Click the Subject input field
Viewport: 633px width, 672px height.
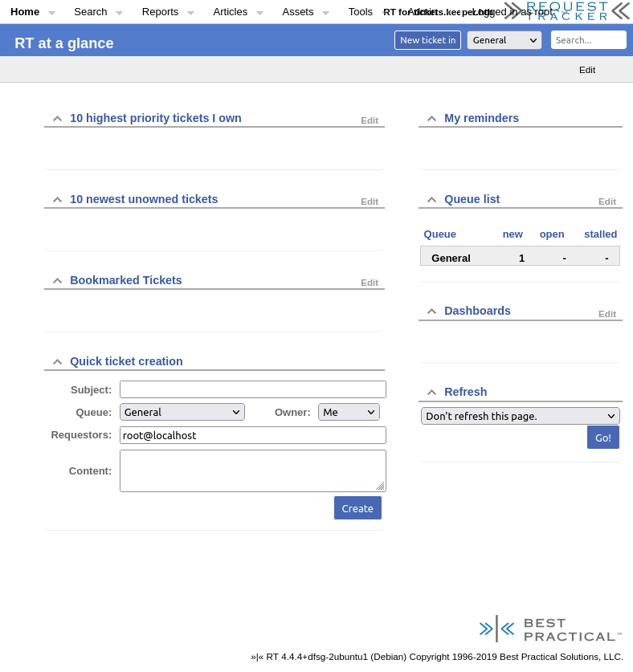pyautogui.click(x=252, y=389)
